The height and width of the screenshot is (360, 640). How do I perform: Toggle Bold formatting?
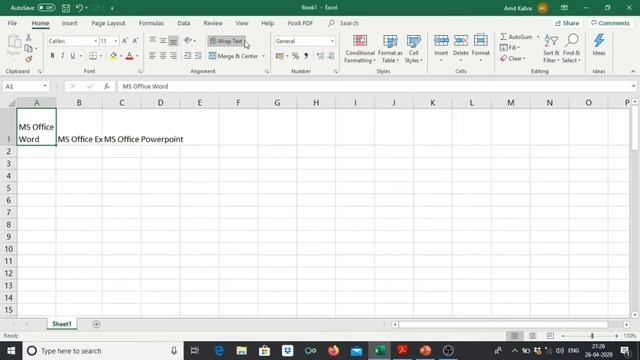[52, 56]
